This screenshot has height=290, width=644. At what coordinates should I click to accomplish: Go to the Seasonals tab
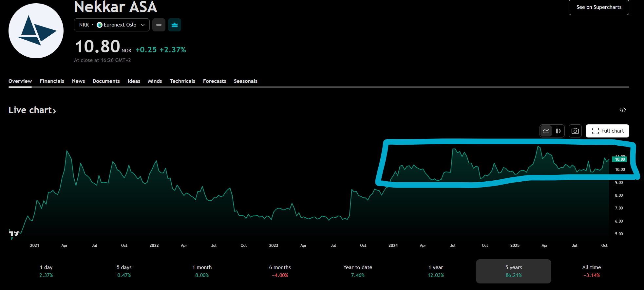pyautogui.click(x=245, y=81)
